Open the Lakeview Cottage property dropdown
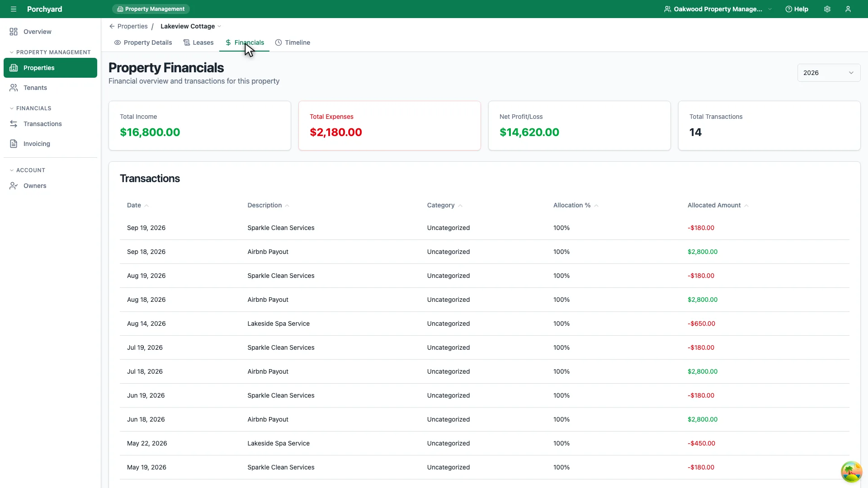The width and height of the screenshot is (868, 488). point(191,26)
